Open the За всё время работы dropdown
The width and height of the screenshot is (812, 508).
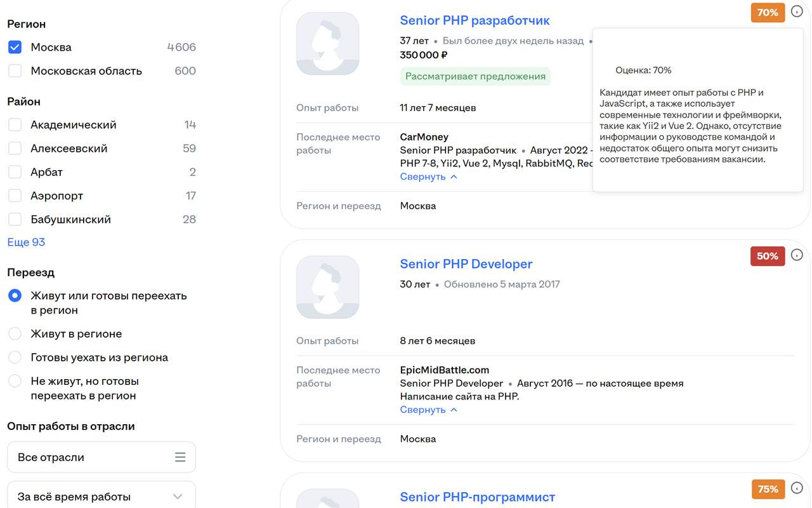[x=101, y=496]
